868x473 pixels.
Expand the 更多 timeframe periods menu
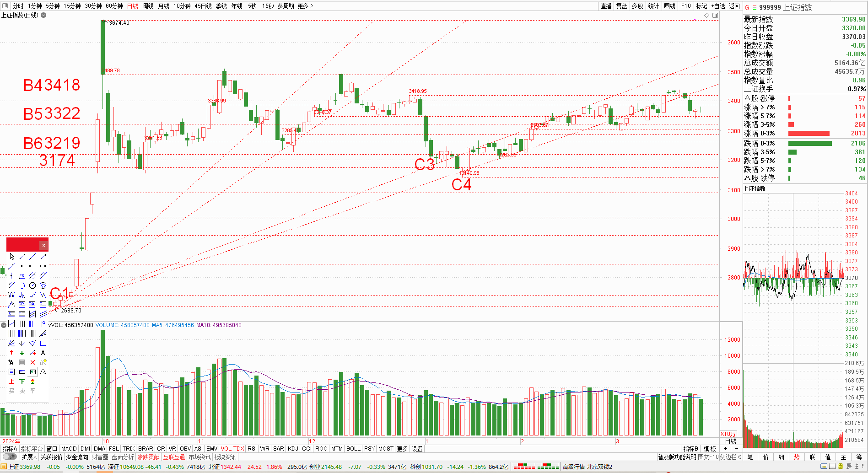pyautogui.click(x=305, y=6)
